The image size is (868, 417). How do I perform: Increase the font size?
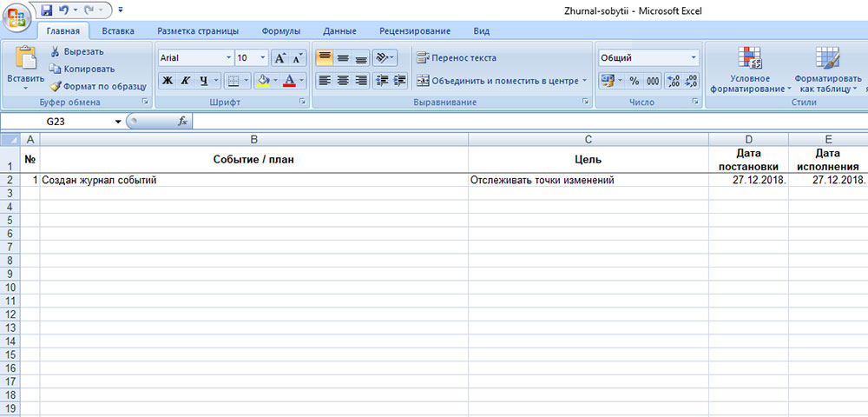coord(280,57)
